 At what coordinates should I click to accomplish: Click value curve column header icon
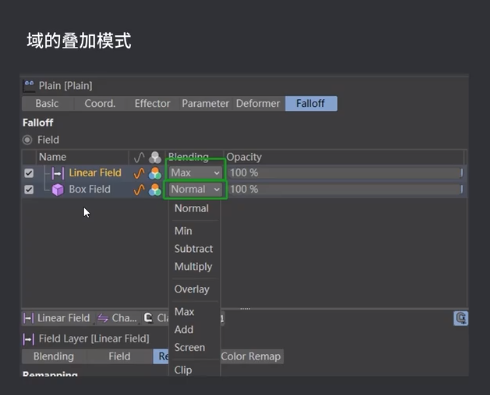(x=139, y=157)
